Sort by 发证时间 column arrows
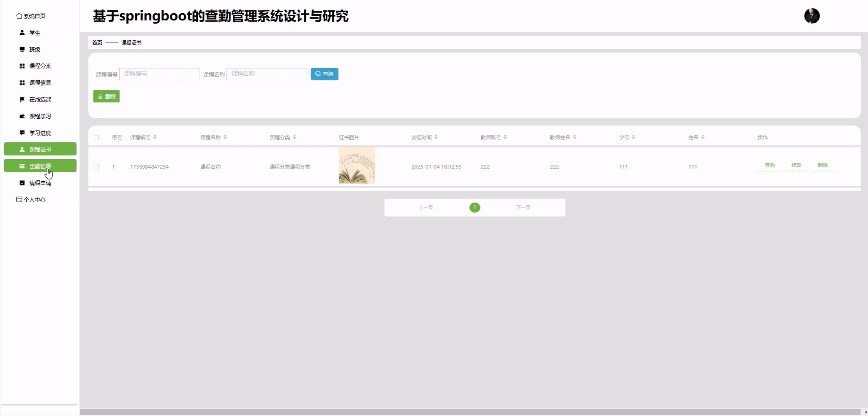Screen dimensions: 868x416 click(436, 137)
